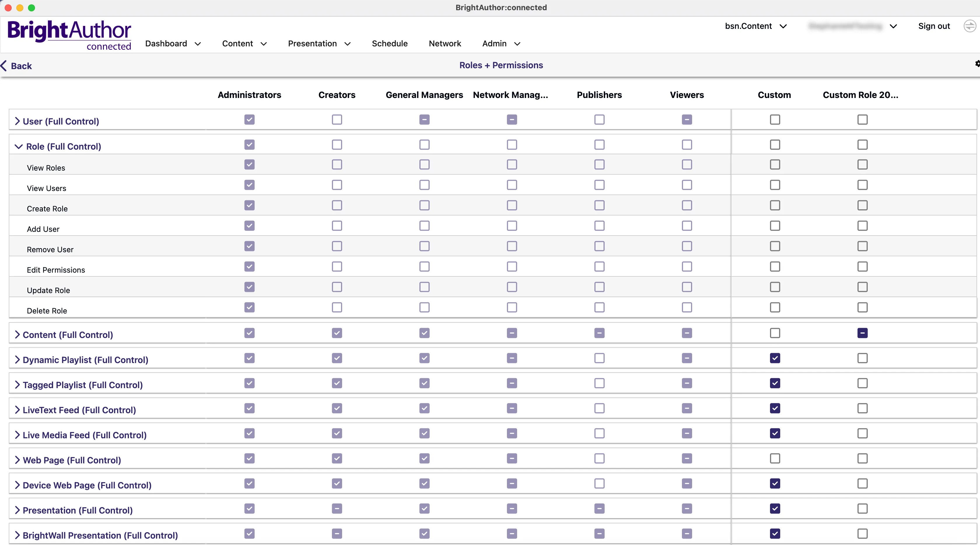Go to the Network tab
Image resolution: width=980 pixels, height=545 pixels.
click(x=445, y=44)
